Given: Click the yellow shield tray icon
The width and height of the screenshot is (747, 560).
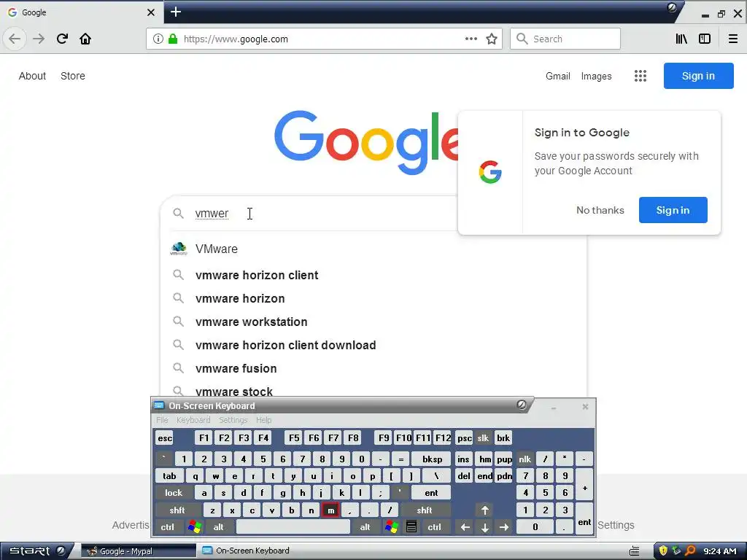Looking at the screenshot, I should 662,551.
